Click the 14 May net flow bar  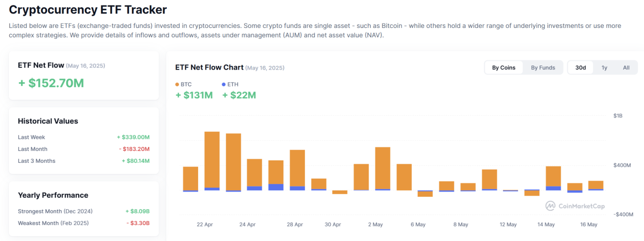[x=553, y=178]
